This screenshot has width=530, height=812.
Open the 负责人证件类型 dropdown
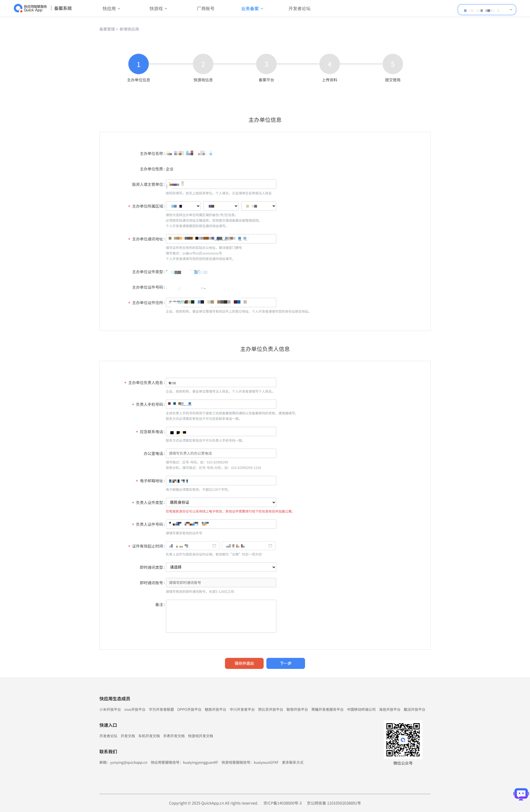[221, 502]
